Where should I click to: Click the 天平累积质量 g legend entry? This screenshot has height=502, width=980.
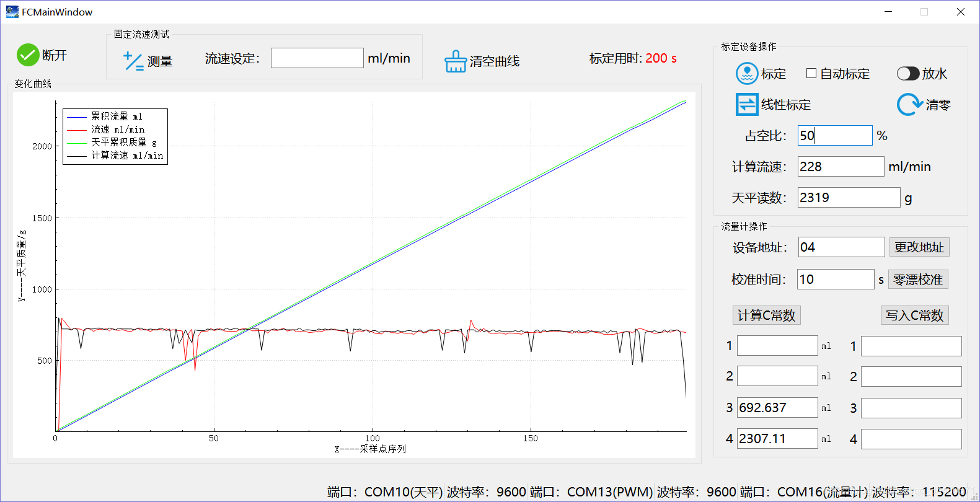click(x=112, y=143)
